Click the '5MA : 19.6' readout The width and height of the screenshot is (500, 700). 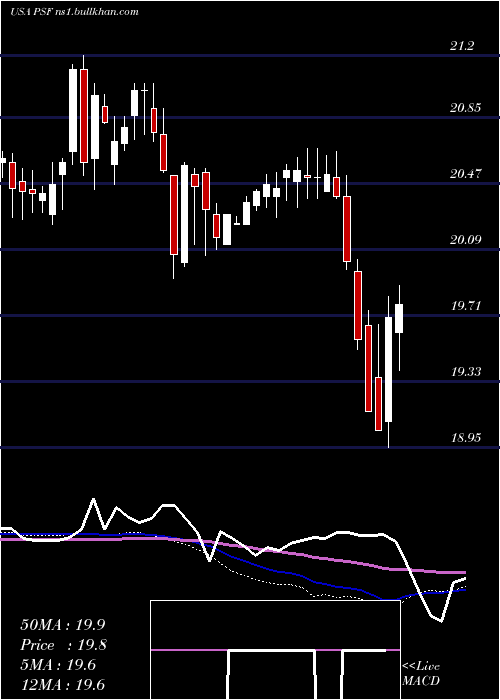point(58,665)
